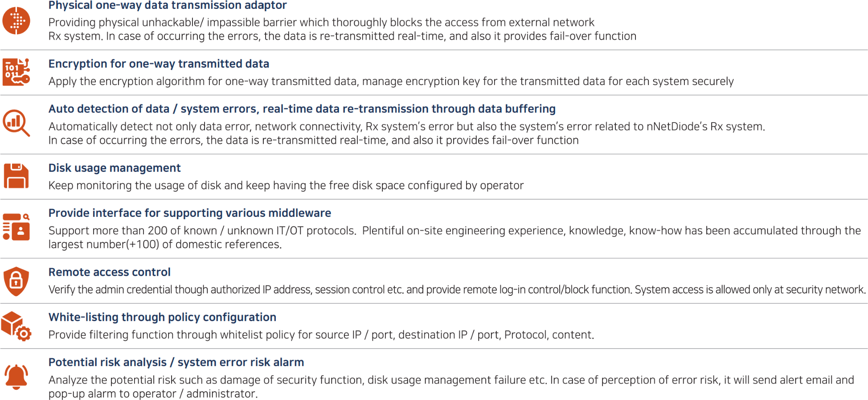
Task: Click the bell risk alarm icon
Action: tap(16, 377)
